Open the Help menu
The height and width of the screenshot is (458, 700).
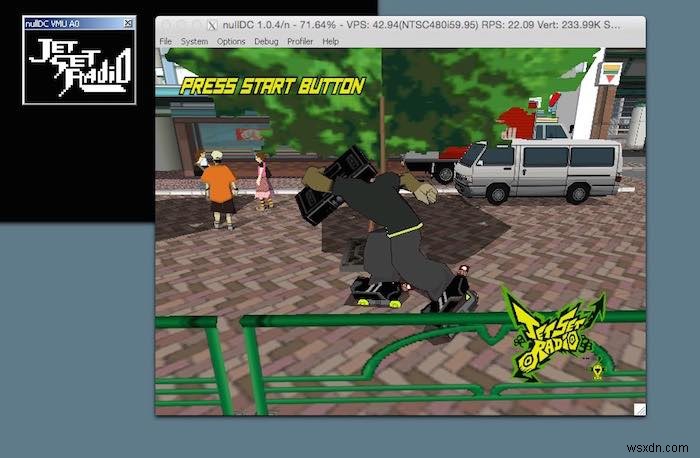[x=330, y=41]
